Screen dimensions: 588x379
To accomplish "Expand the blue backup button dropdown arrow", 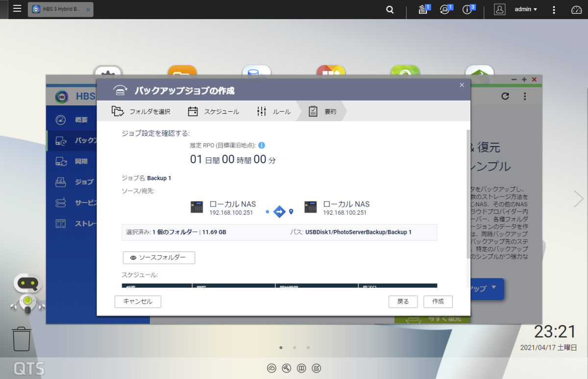I will (x=493, y=288).
